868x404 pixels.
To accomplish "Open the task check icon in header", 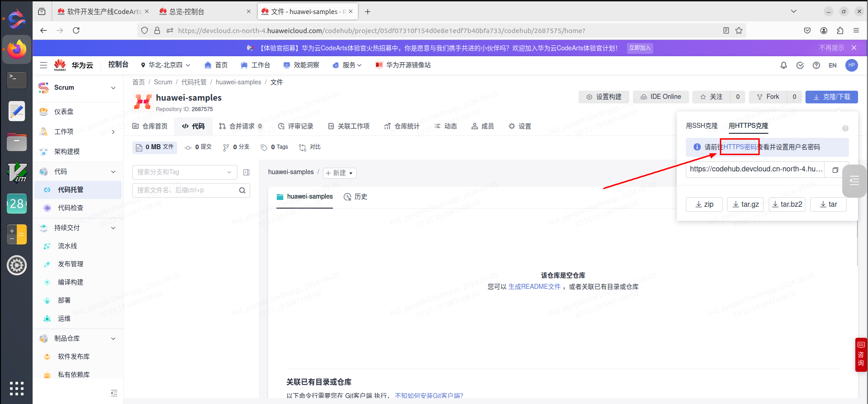I will click(x=800, y=65).
